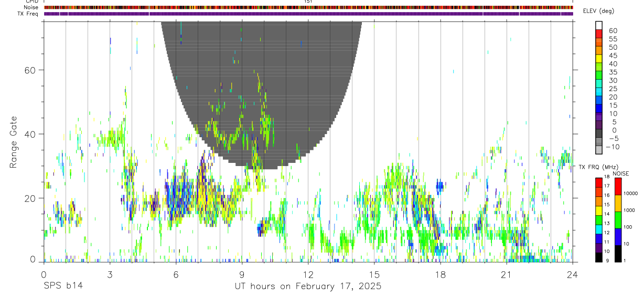This screenshot has width=644, height=297.
Task: Click x-axis tick label '18'
Action: (440, 274)
